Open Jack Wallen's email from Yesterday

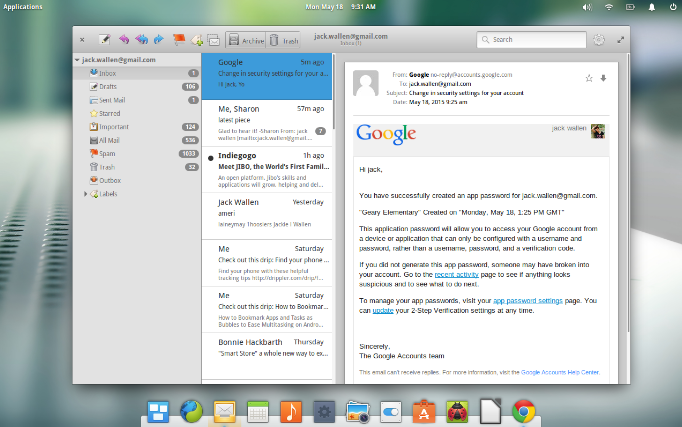coord(267,217)
